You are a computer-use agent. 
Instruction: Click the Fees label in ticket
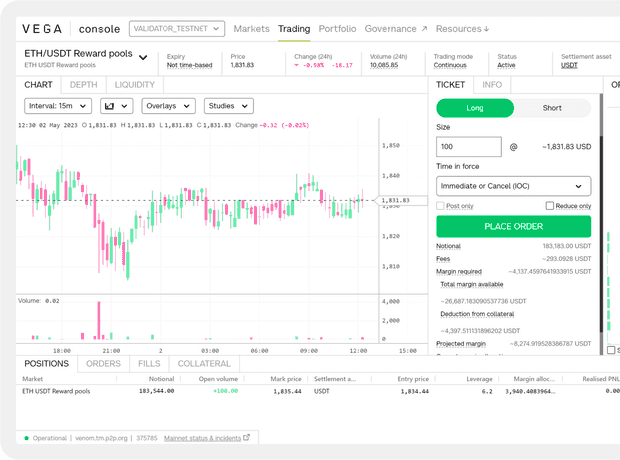[443, 259]
